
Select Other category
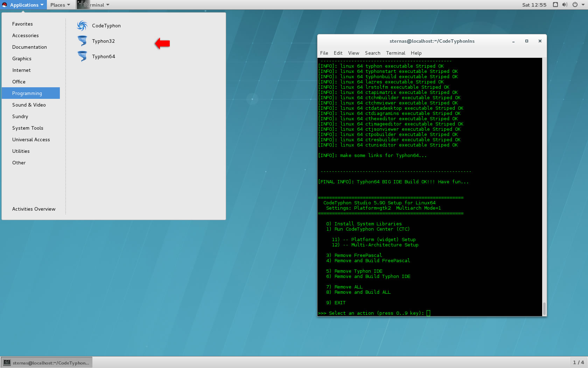click(x=31, y=163)
